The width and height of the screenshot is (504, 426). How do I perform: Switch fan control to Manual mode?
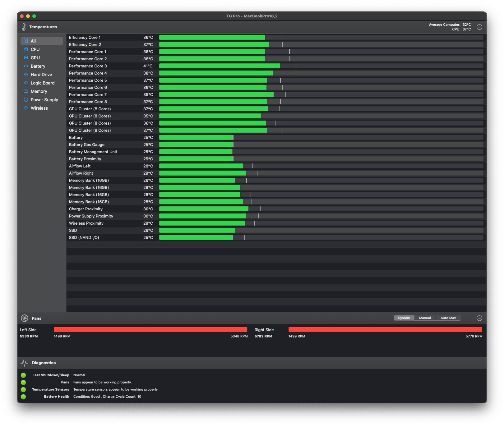[x=425, y=318]
